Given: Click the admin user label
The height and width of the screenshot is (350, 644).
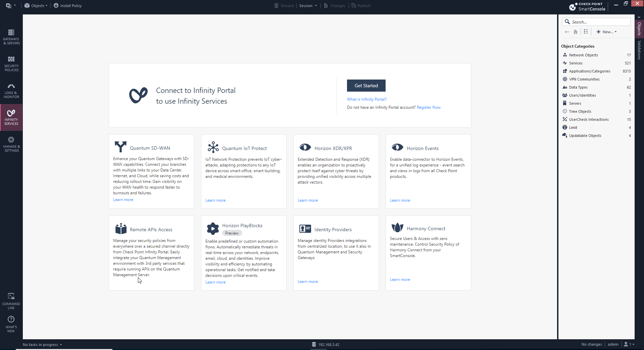Looking at the screenshot, I should (613, 344).
